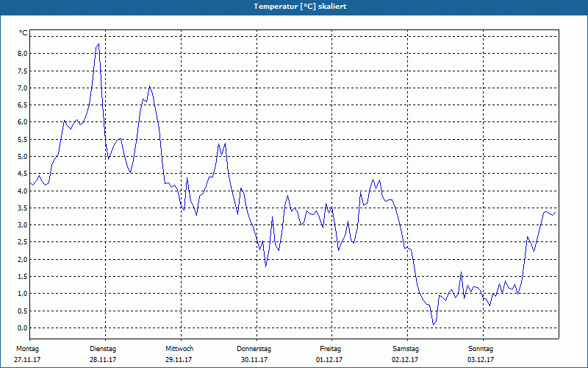Select the 'Dienstag' day label
Viewport: 588px width, 368px height.
coord(103,349)
